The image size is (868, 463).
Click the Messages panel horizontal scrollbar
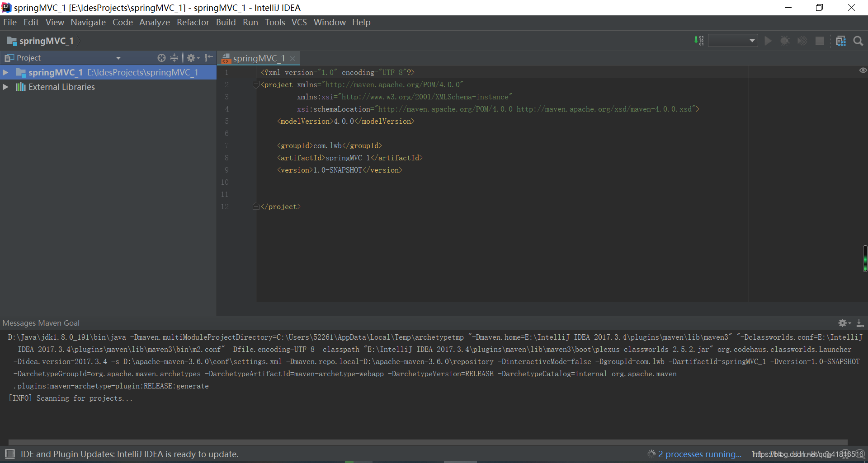click(x=428, y=442)
